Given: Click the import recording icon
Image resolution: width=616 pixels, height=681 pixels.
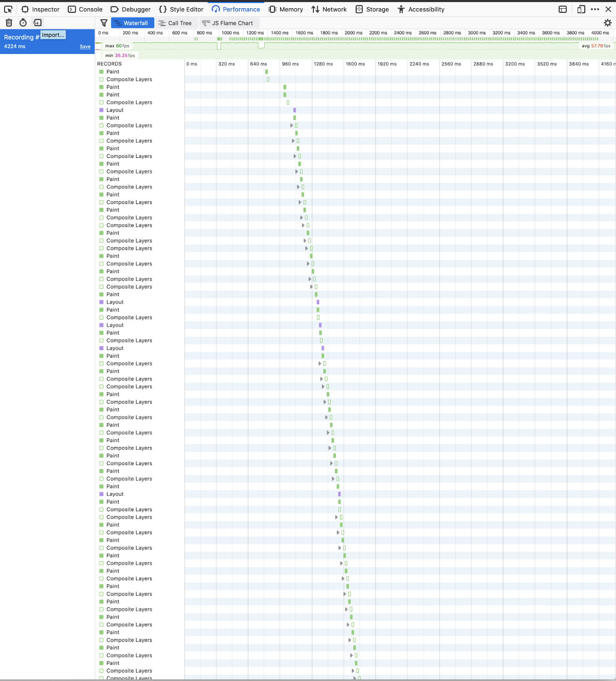Looking at the screenshot, I should click(37, 23).
